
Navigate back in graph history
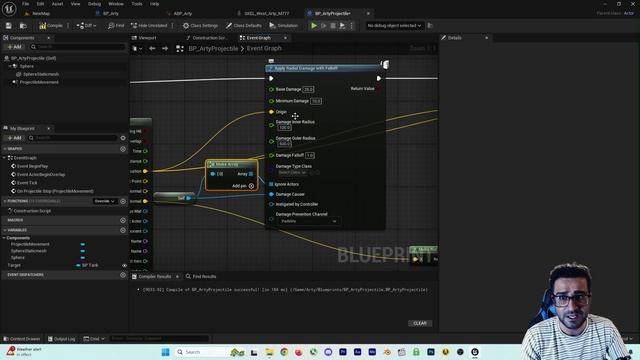[152, 49]
